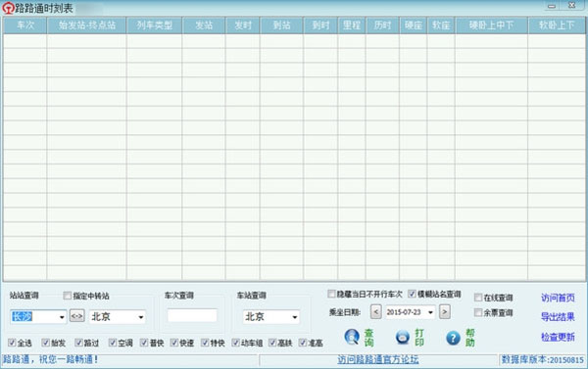Click the 路路通 app logo icon

[8, 8]
